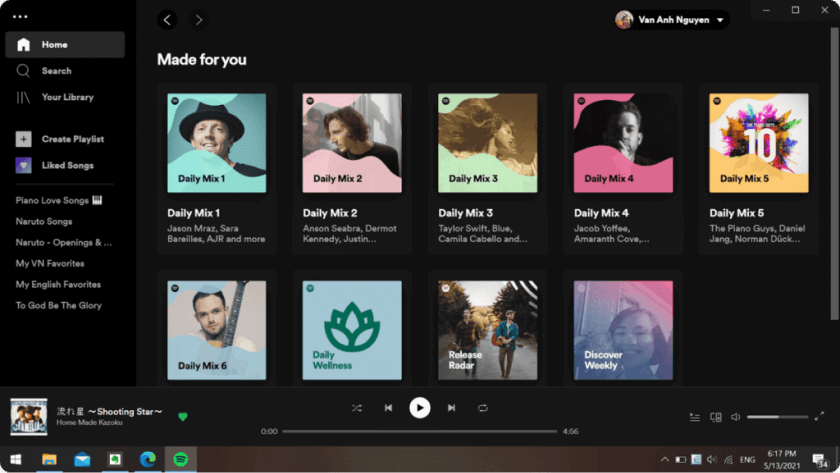The height and width of the screenshot is (473, 840).
Task: Open the Discover Weekly playlist cover
Action: pyautogui.click(x=623, y=330)
